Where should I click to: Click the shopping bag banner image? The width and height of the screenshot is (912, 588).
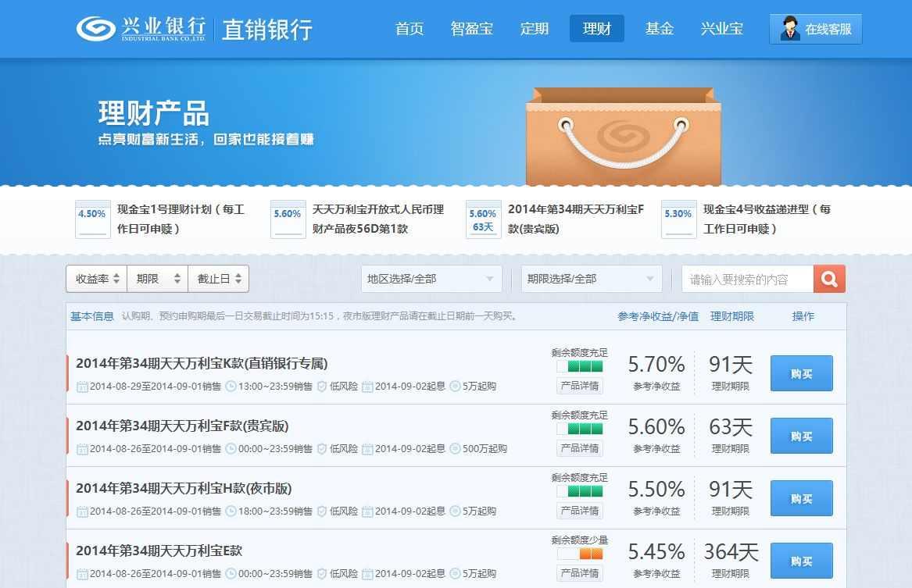624,137
